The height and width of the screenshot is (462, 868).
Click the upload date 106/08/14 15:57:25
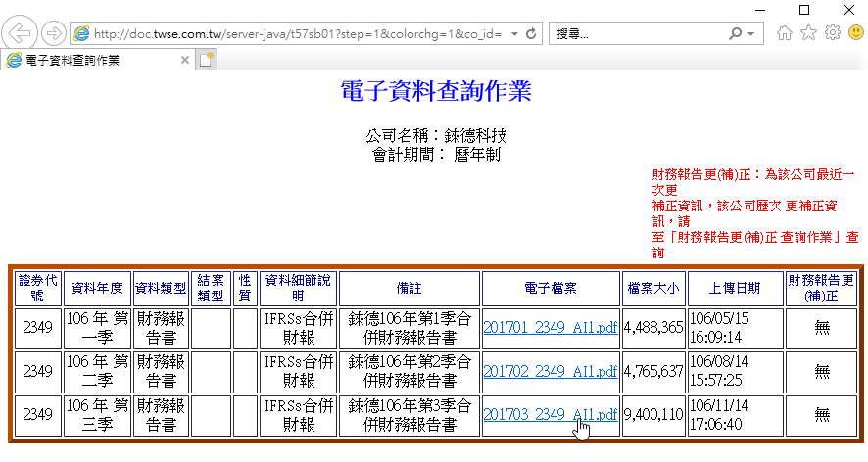736,372
